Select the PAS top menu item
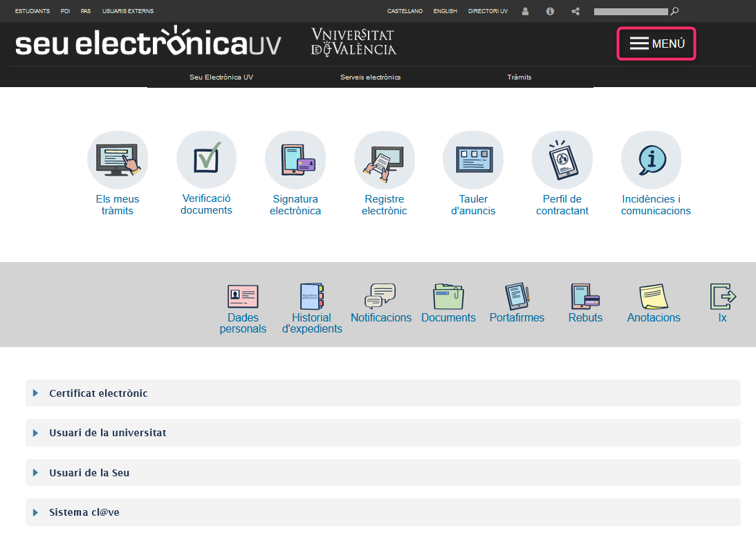This screenshot has width=756, height=542. tap(86, 11)
